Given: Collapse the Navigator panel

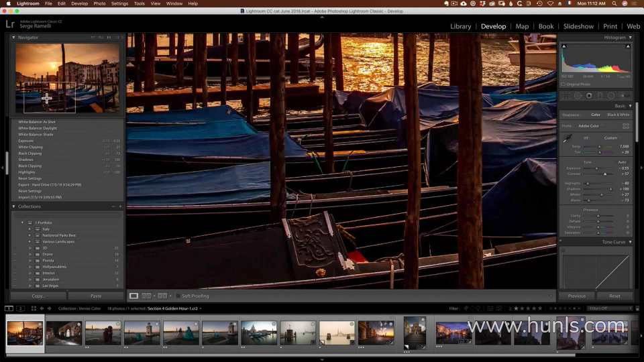Looking at the screenshot, I should click(x=13, y=38).
